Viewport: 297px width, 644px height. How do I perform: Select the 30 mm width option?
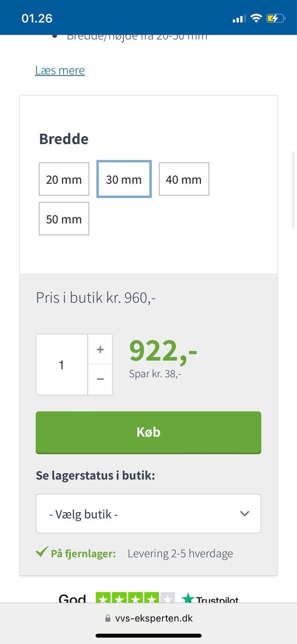coord(124,179)
